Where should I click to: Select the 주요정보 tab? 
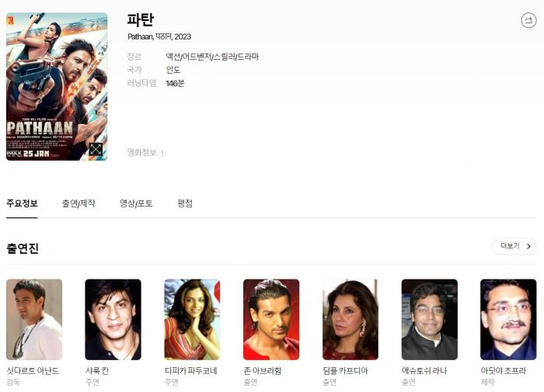pyautogui.click(x=22, y=203)
